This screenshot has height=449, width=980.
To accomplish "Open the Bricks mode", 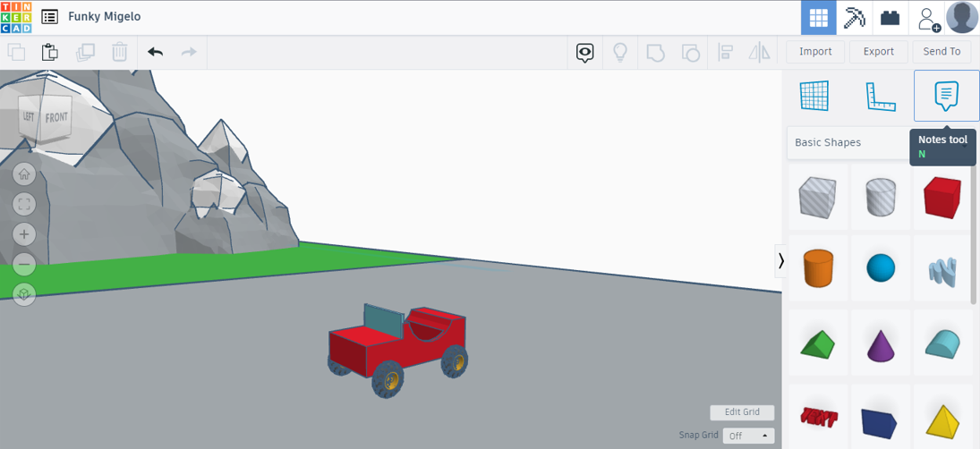I will click(x=890, y=18).
